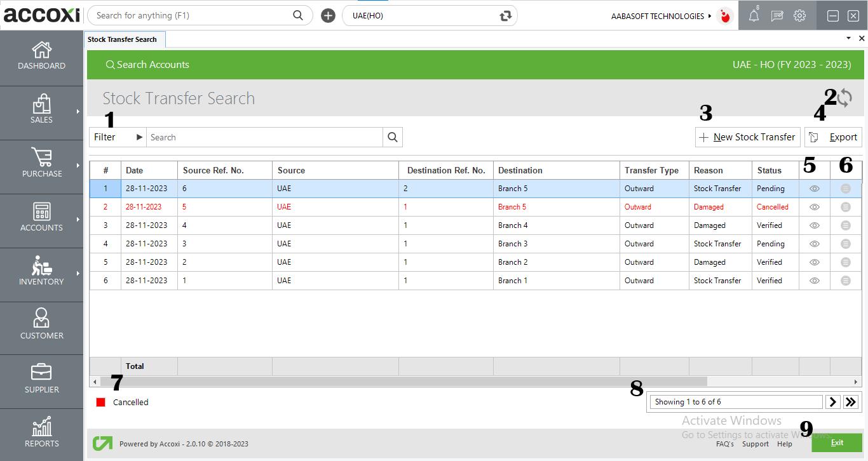Check notifications via the bell icon
Viewport: 868px width, 461px height.
(x=754, y=15)
